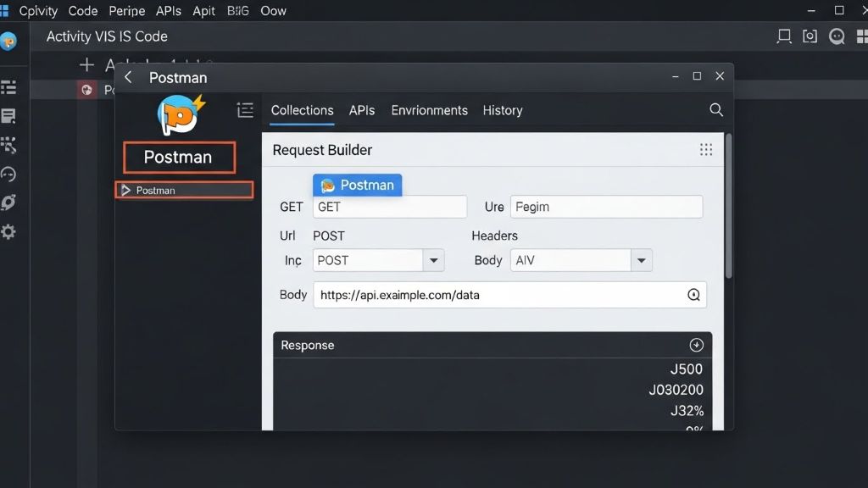868x488 pixels.
Task: Expand the Postman tree item in sidebar
Action: click(126, 191)
